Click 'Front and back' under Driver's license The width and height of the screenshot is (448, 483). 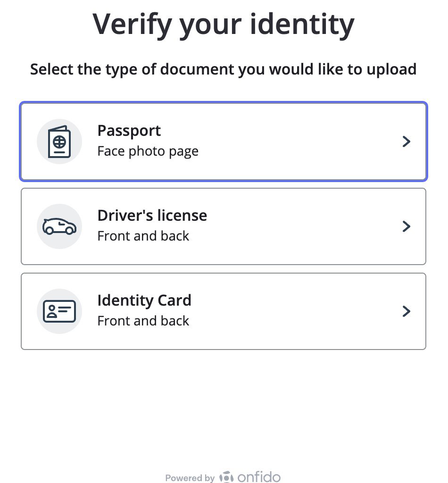[143, 236]
